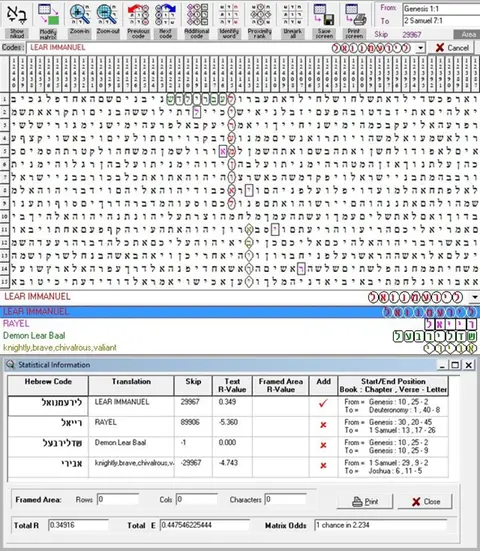Select Demon Lear Baal in the list
The height and width of the screenshot is (551, 480).
tap(240, 336)
